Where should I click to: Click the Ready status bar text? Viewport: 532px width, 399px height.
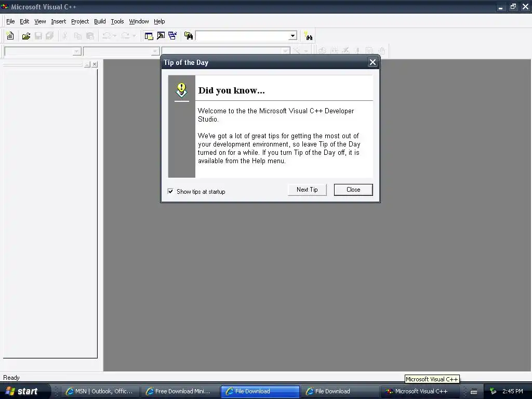(x=11, y=378)
